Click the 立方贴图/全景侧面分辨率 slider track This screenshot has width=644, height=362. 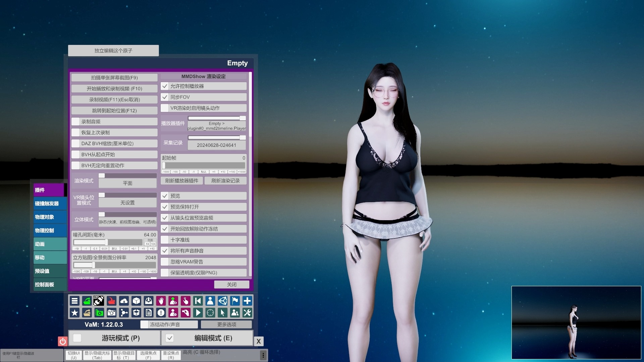(x=115, y=265)
